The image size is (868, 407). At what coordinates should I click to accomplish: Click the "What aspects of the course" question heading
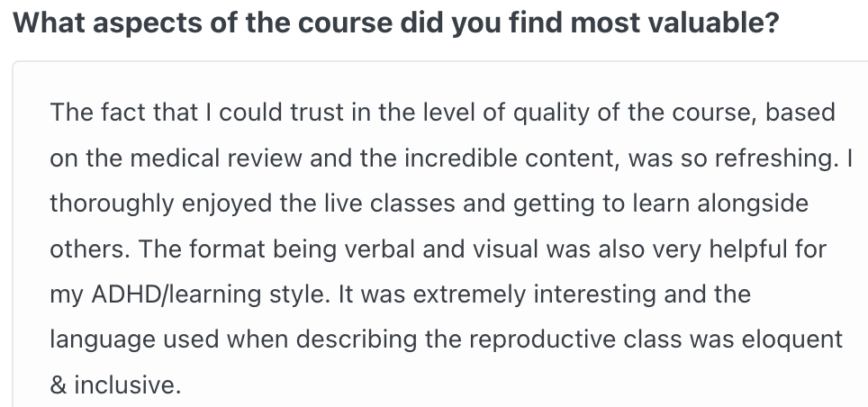(395, 23)
